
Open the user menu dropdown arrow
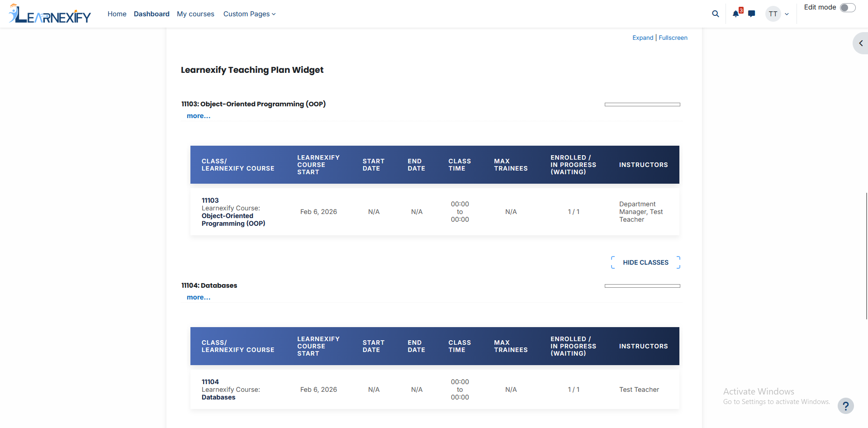pos(787,14)
